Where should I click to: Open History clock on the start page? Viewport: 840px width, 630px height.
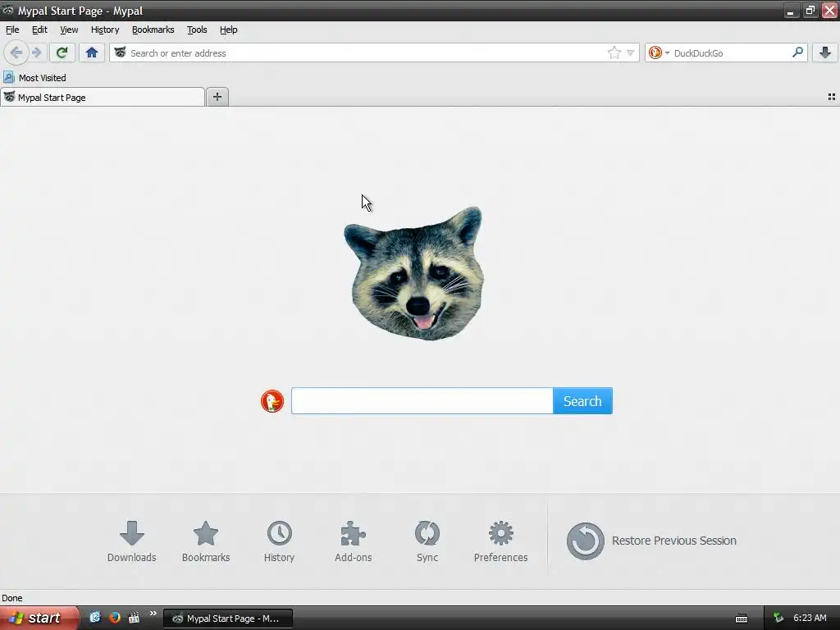[279, 541]
